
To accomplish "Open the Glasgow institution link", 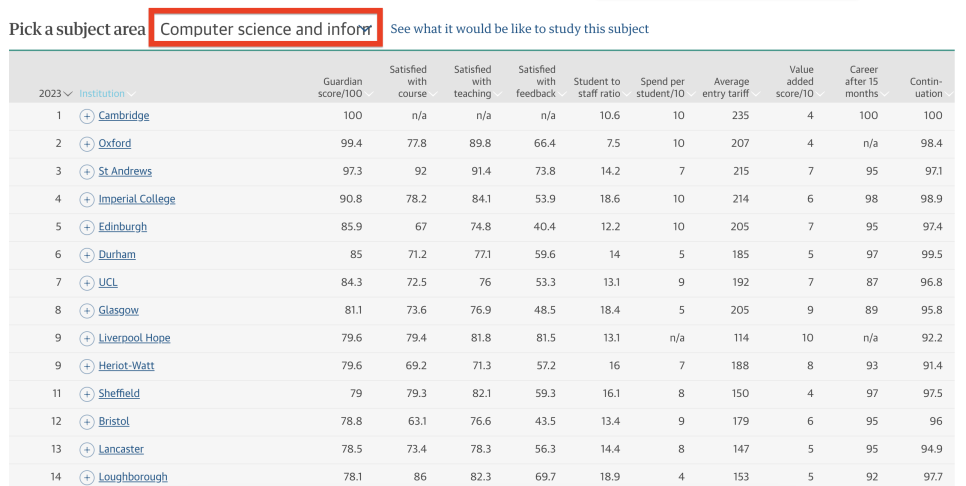I will (118, 310).
